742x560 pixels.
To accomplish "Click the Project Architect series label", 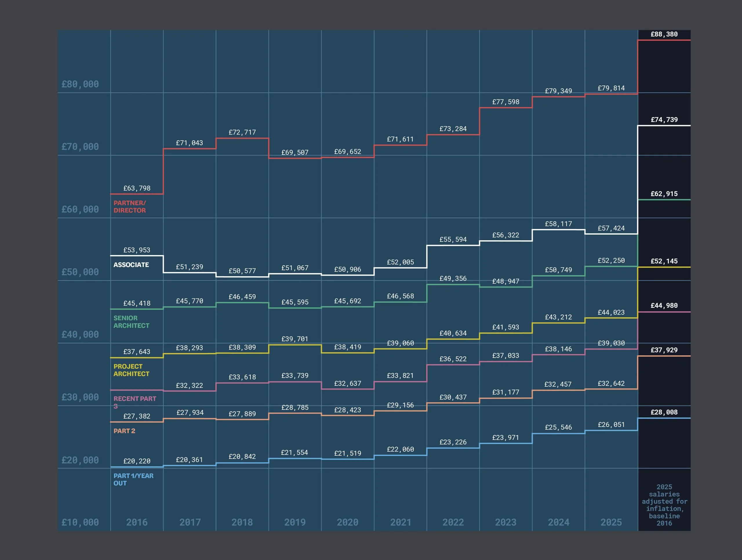I will 131,370.
